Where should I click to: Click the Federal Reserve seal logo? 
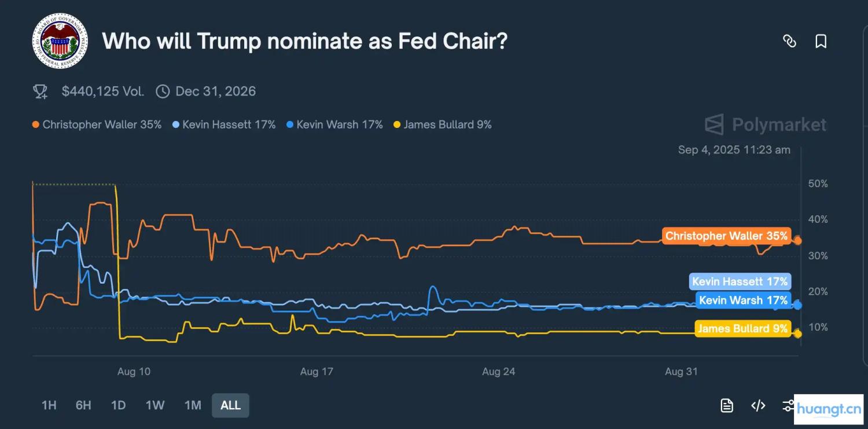tap(60, 41)
